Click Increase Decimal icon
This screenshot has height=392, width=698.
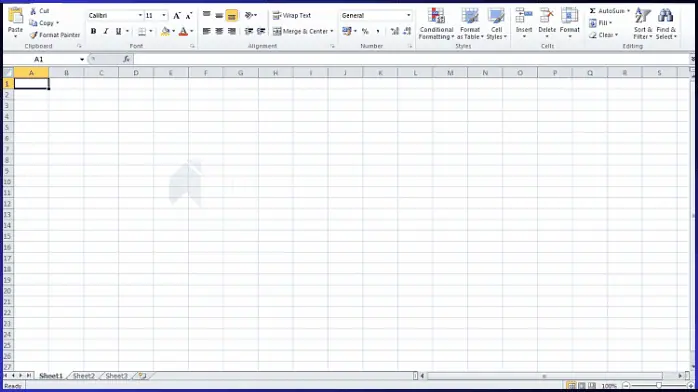pyautogui.click(x=394, y=31)
